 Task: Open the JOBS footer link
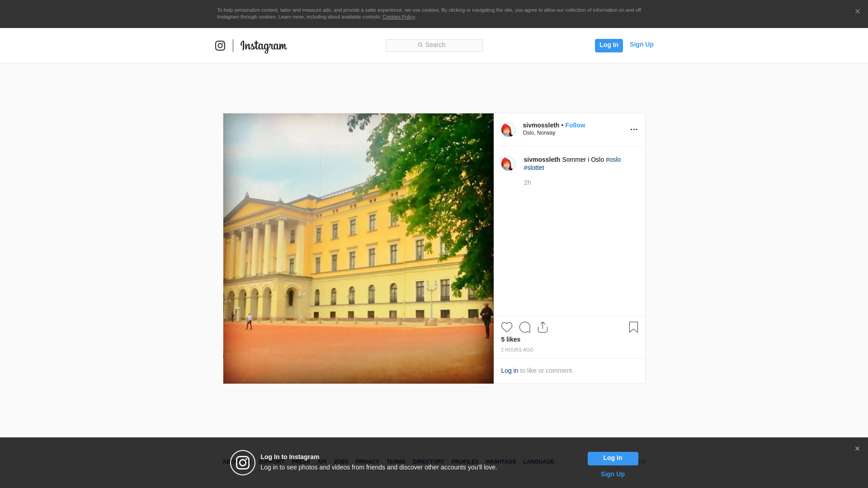coord(341,462)
